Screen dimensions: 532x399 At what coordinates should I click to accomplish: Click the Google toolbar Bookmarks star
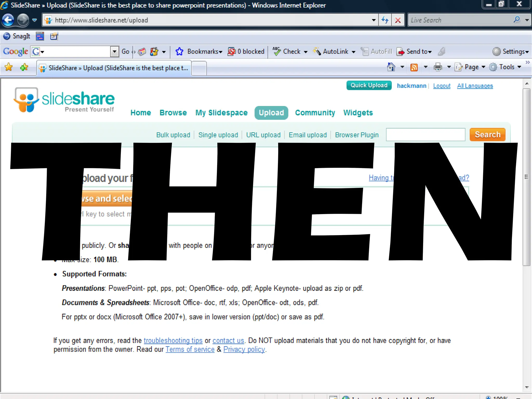point(179,51)
